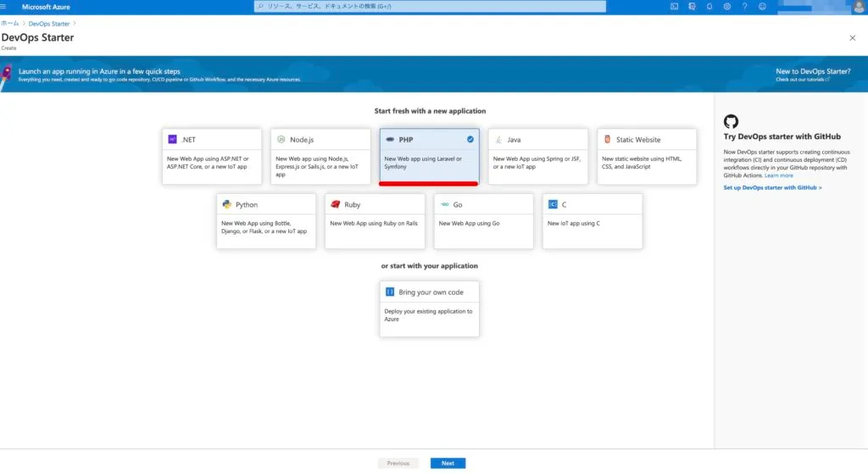Screen dimensions: 868x473
Task: Click the Previous button
Action: (398, 463)
